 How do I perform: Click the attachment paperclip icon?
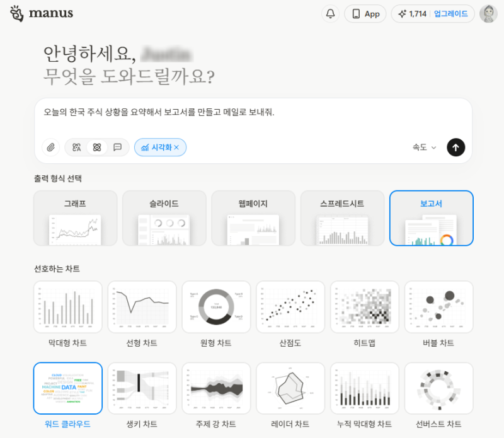(x=51, y=147)
